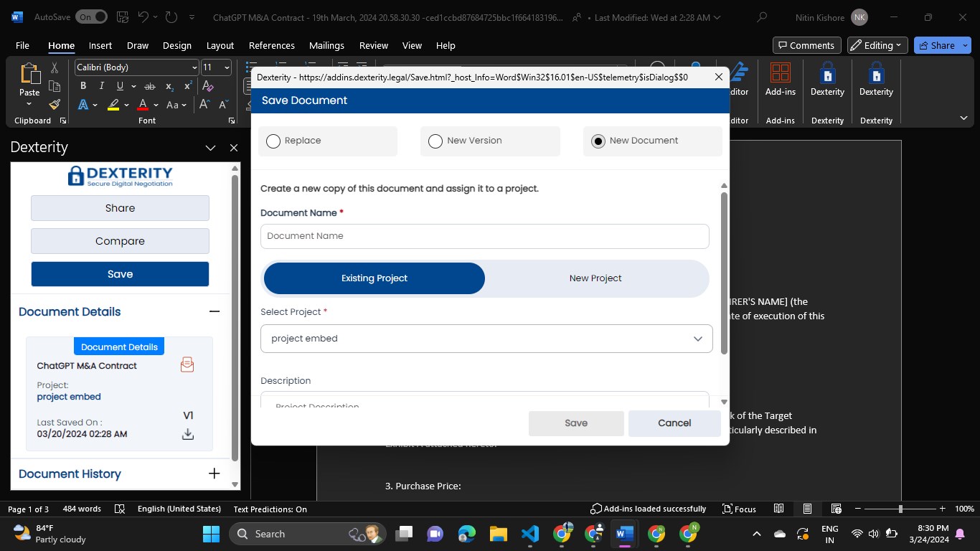Download the V1 document version
Viewport: 980px width, 551px height.
point(188,434)
